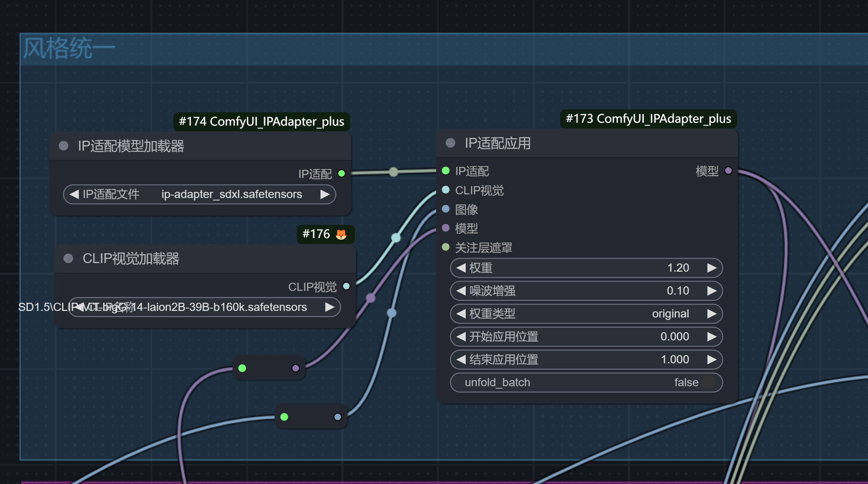Collapse the CLIP视觉加载器 node via its dot
Screen dimensions: 868x484
point(68,258)
